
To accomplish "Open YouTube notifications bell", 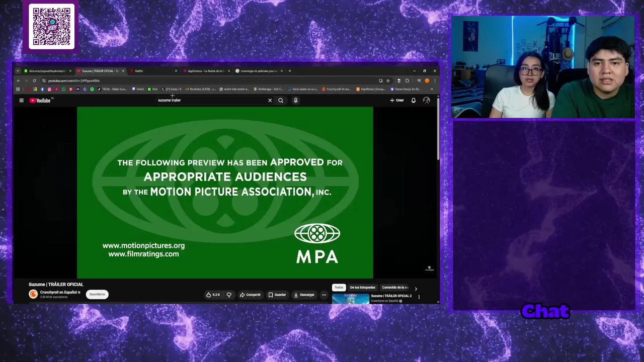I will click(414, 101).
